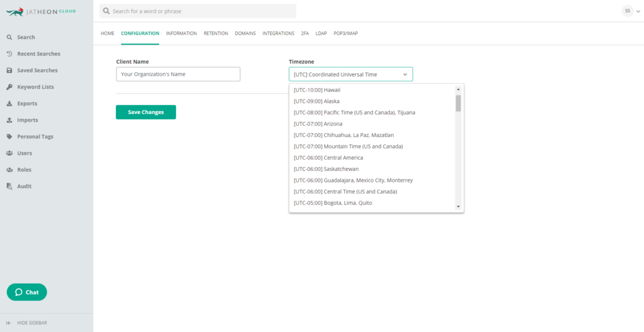Viewport: 644px width, 332px height.
Task: Open the Chat support button
Action: (26, 292)
